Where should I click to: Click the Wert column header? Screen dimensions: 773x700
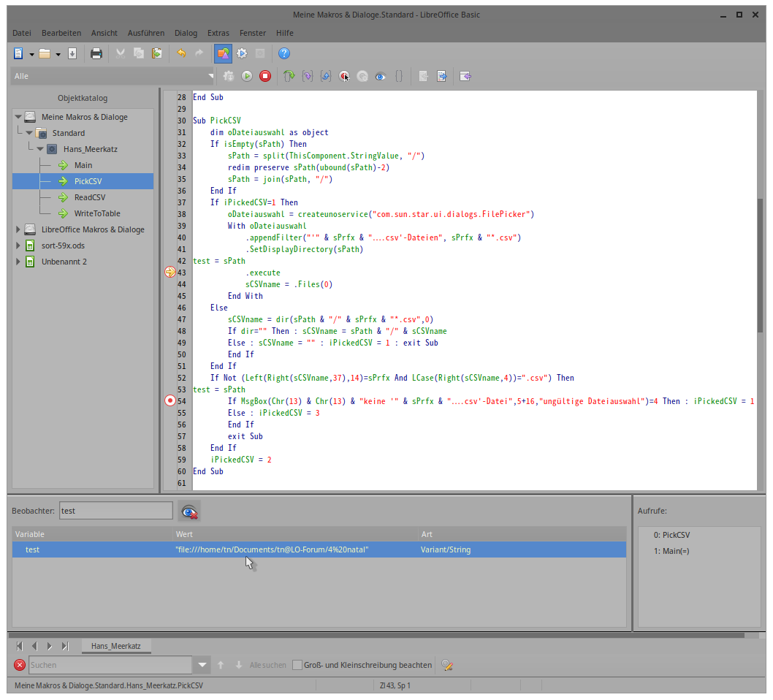294,534
